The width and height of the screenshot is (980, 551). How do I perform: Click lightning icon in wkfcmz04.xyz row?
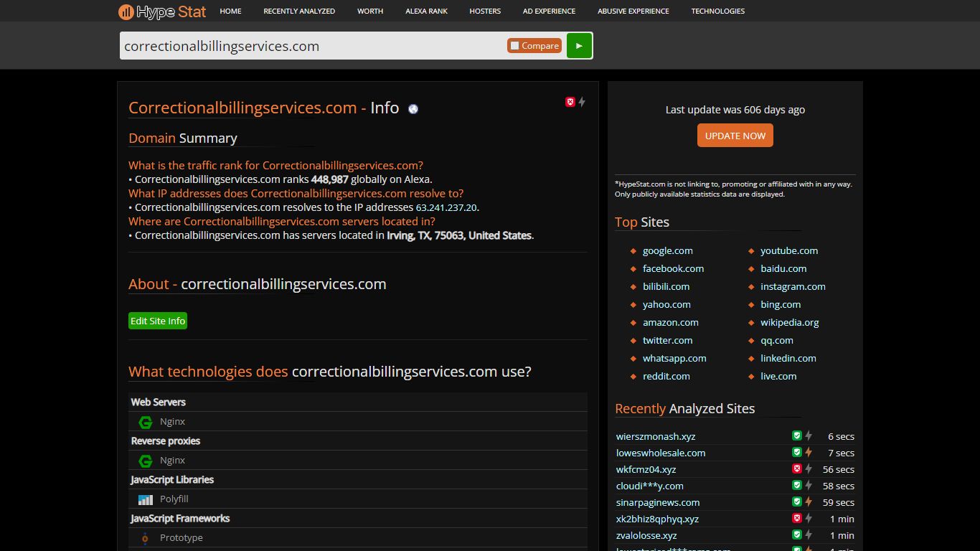809,468
